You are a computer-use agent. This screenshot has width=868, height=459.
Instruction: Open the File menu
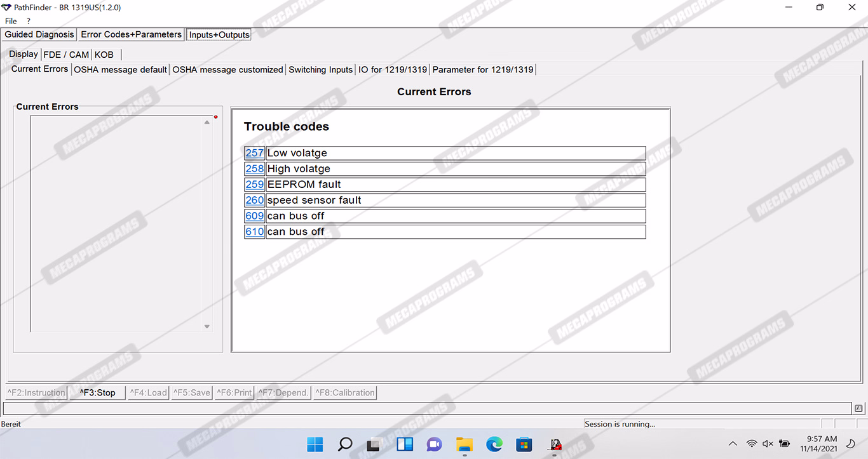pyautogui.click(x=11, y=21)
